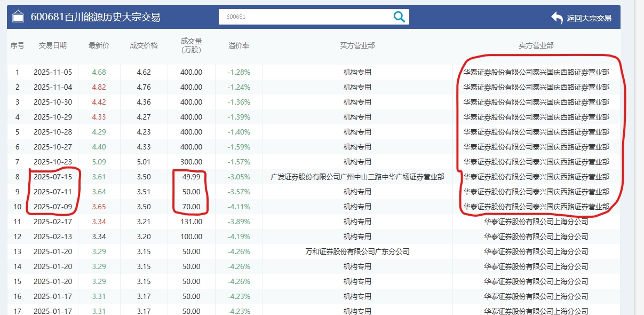Viewport: 644px width, 315px height.
Task: Open the 返回大宗交易 link
Action: click(x=589, y=18)
